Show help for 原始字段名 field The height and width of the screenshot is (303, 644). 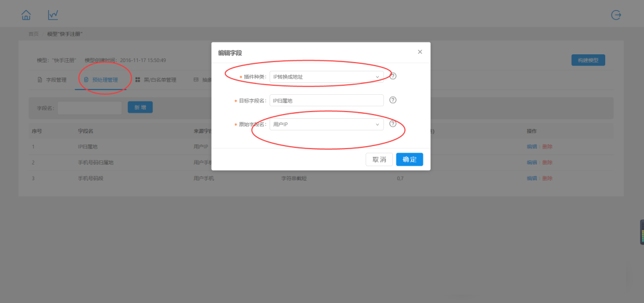pos(392,123)
